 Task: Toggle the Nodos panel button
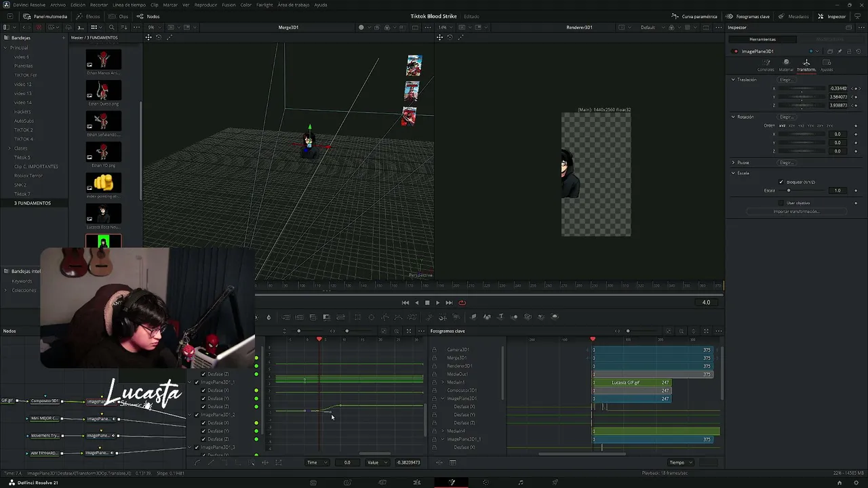[149, 16]
